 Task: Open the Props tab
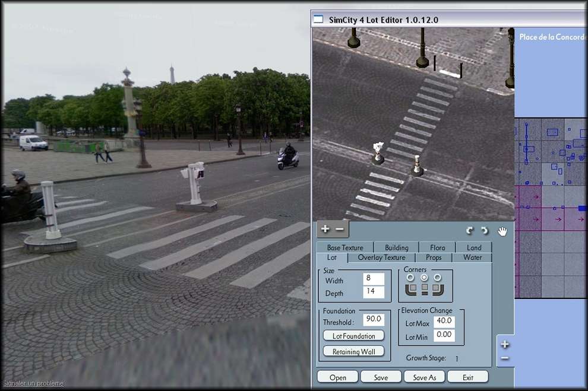pos(434,258)
